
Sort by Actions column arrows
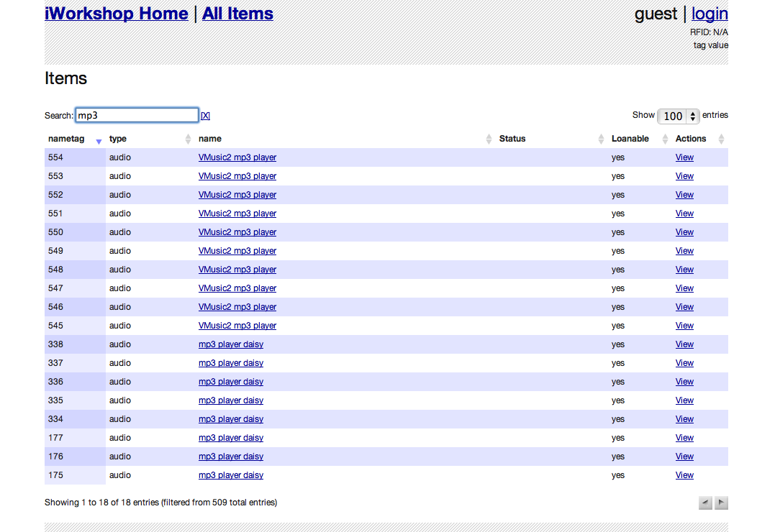click(721, 139)
